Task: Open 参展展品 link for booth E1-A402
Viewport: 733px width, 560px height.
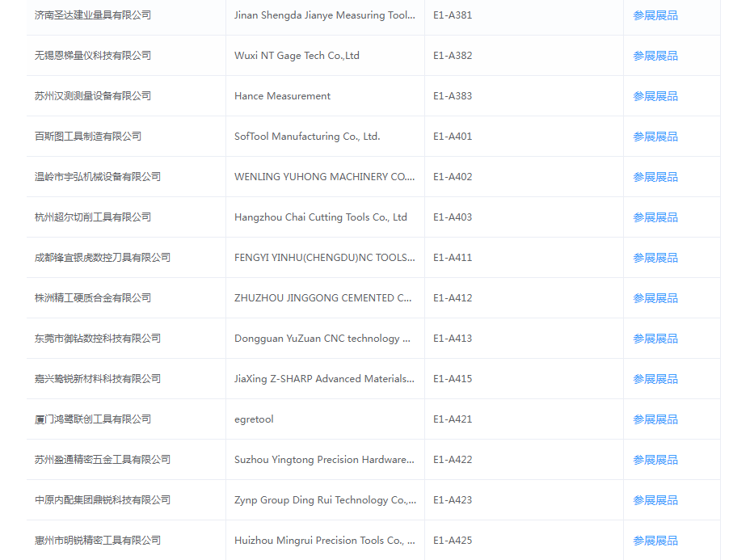Action: click(x=655, y=177)
